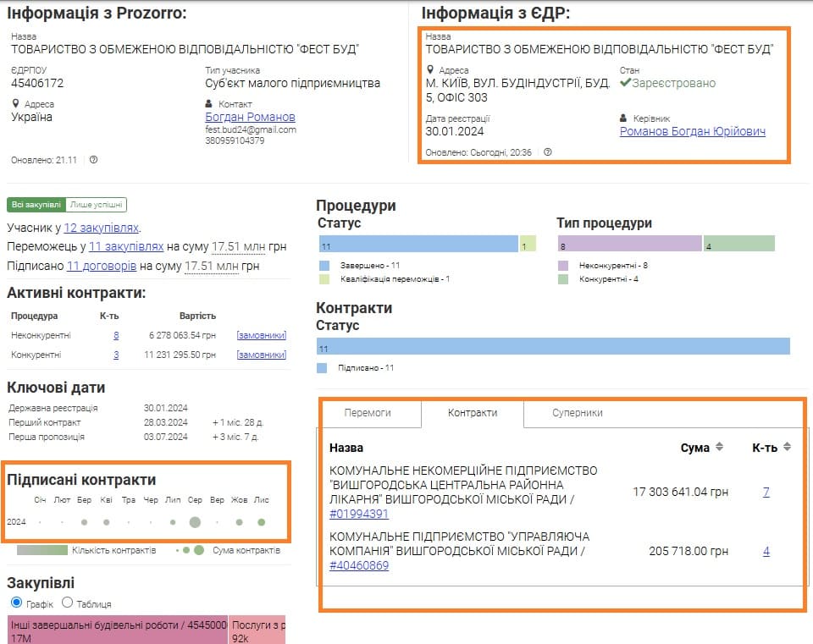Click the largest contract dot for Сер
This screenshot has width=813, height=644.
point(195,522)
